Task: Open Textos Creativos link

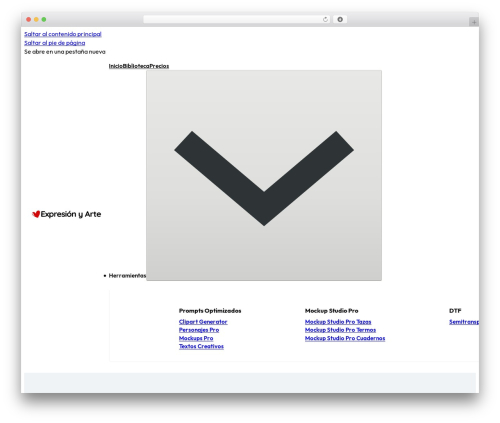Action: coord(201,346)
